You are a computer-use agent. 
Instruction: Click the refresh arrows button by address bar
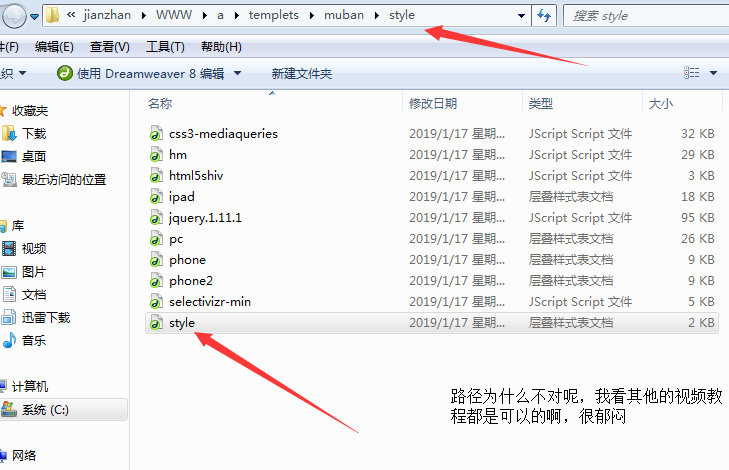pos(544,15)
